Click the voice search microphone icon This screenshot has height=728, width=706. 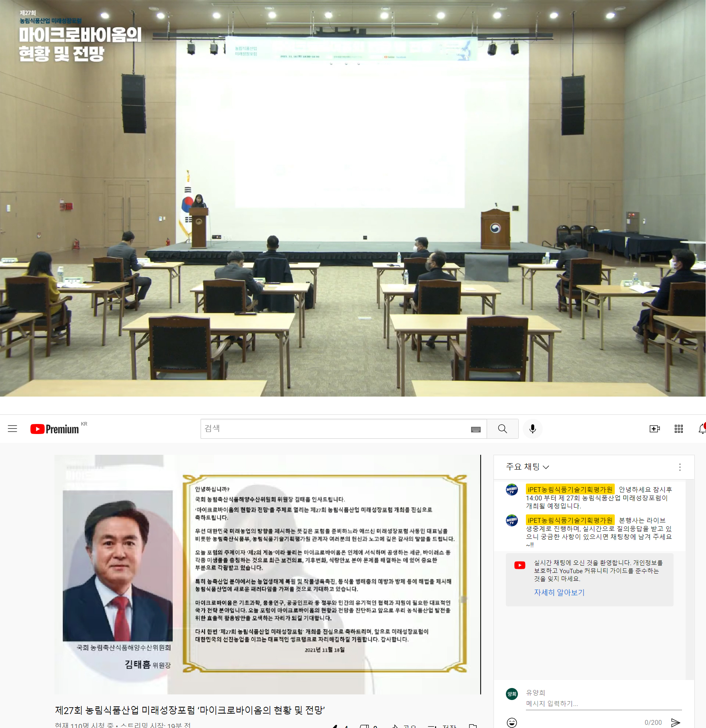click(x=532, y=428)
